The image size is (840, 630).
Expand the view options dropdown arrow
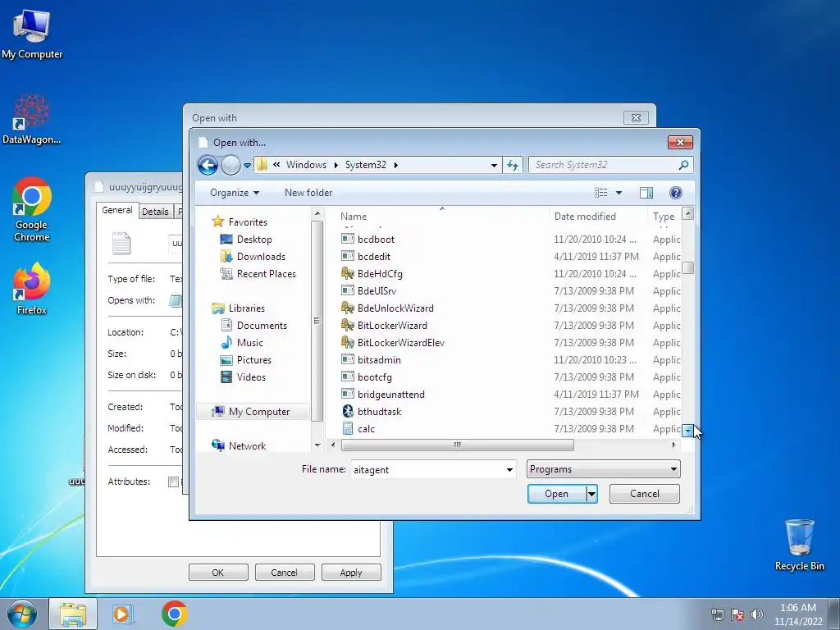click(x=619, y=193)
